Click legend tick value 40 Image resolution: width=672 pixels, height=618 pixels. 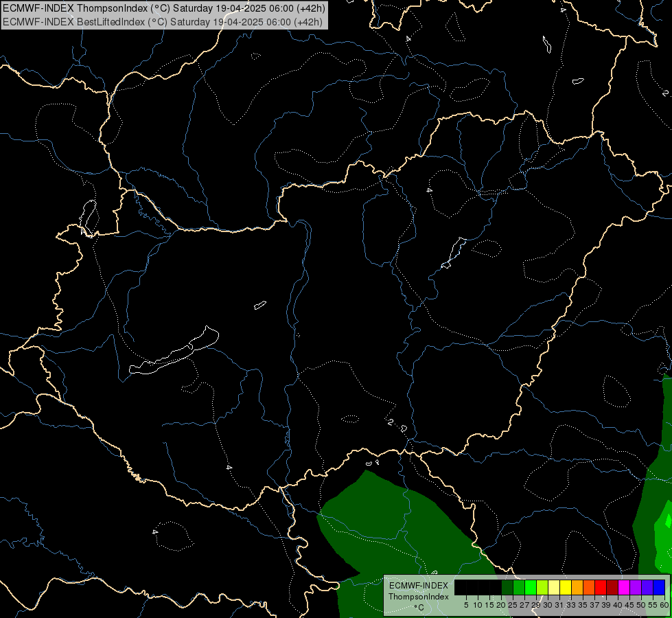618,605
